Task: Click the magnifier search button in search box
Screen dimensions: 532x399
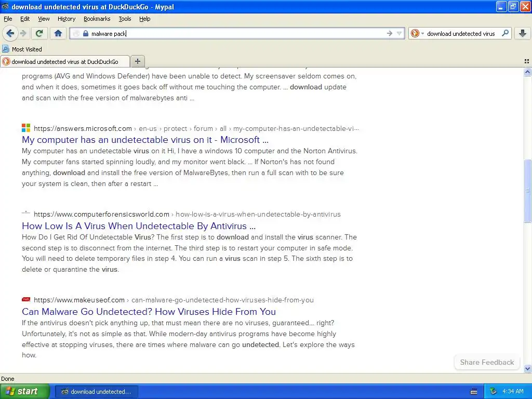Action: 505,33
